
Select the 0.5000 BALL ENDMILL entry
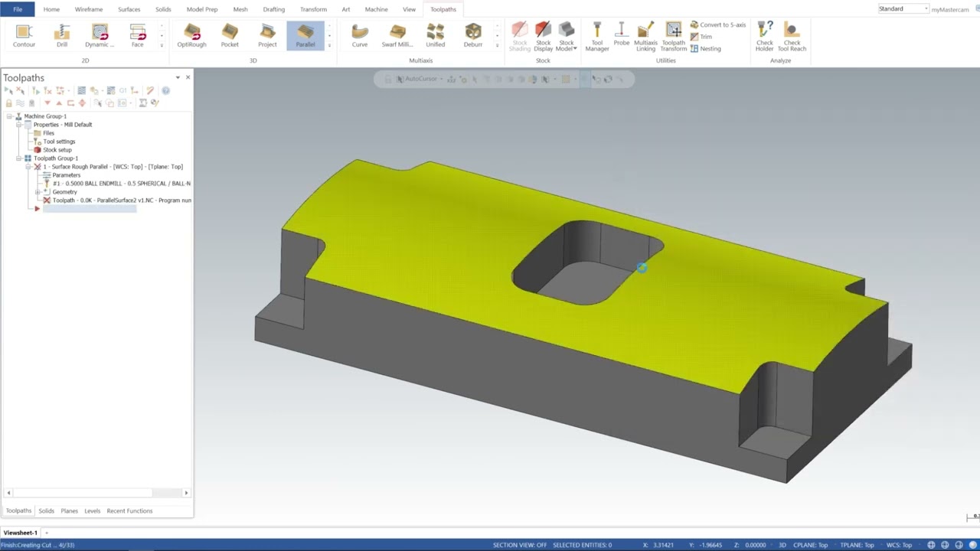(x=121, y=184)
